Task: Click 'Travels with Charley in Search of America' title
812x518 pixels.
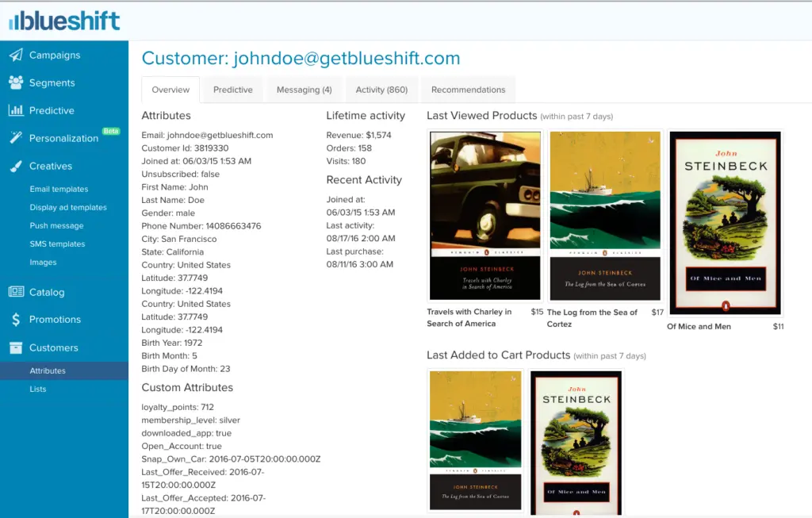Action: (x=469, y=317)
